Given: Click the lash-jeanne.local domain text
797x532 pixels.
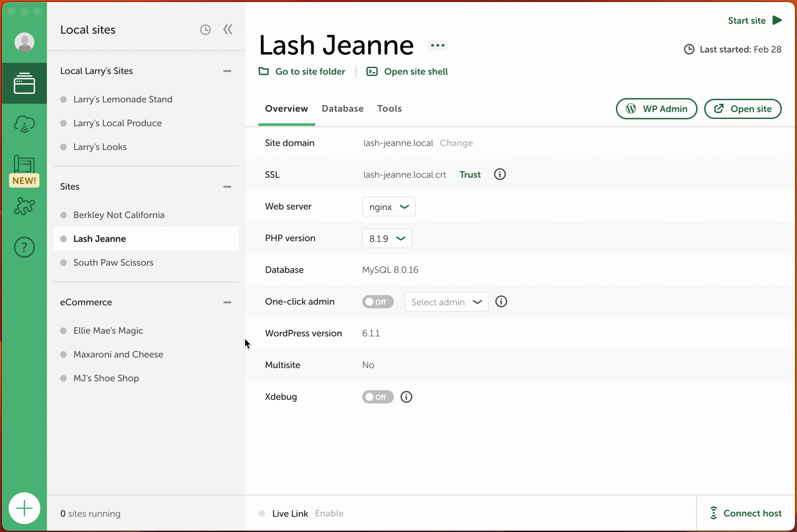Looking at the screenshot, I should [398, 143].
